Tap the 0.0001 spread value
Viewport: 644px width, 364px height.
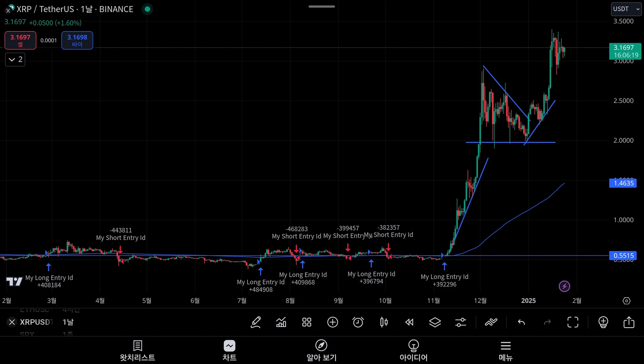[x=49, y=40]
